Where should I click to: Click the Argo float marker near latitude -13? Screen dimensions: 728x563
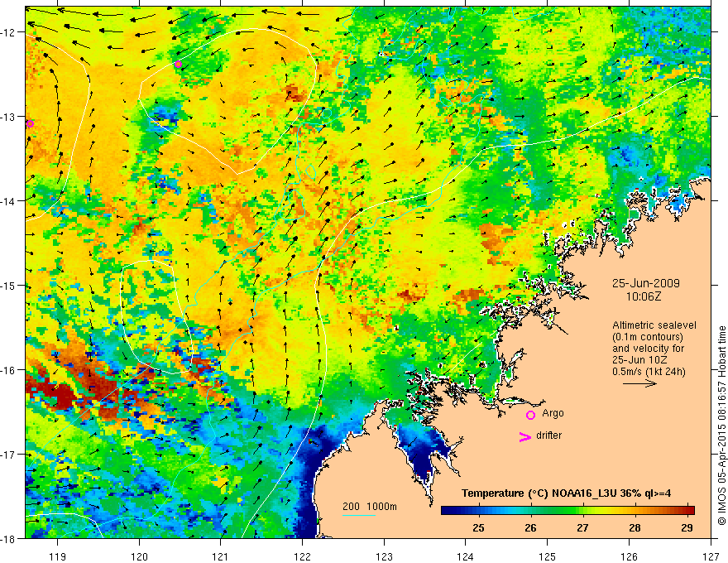click(30, 123)
